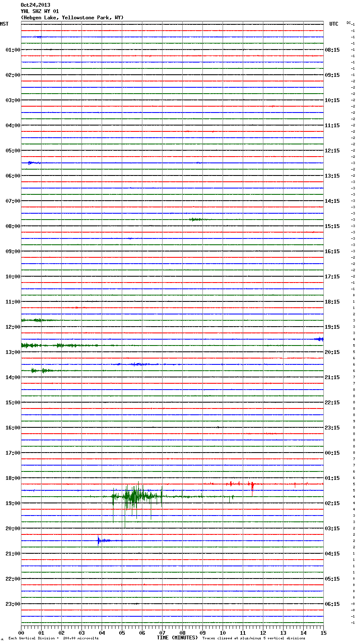Select the 19:00 MST hour label
The height and width of the screenshot is (644, 357).
pos(13,503)
